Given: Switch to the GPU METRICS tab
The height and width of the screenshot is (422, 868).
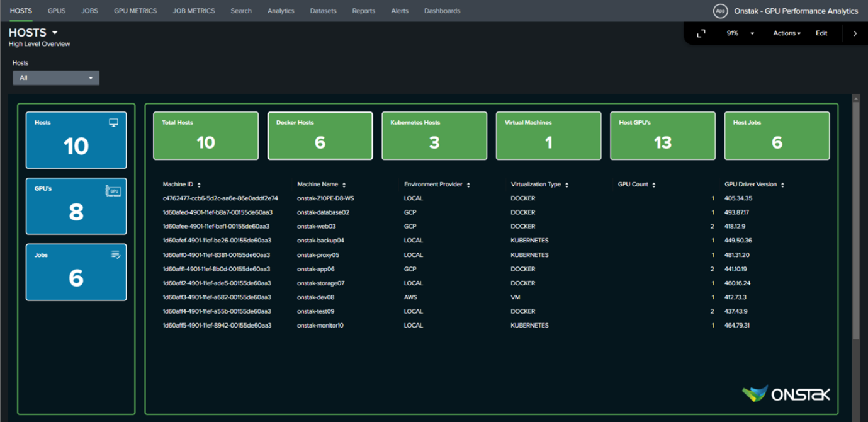Looking at the screenshot, I should click(135, 11).
